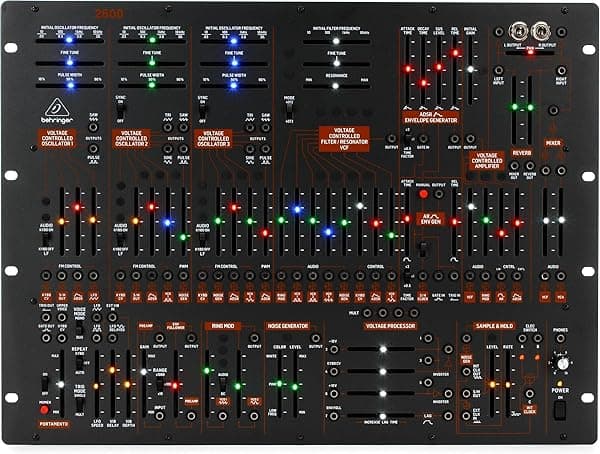The width and height of the screenshot is (600, 454).
Task: Toggle the Ring Mod Audio/DC switch
Action: point(222,384)
